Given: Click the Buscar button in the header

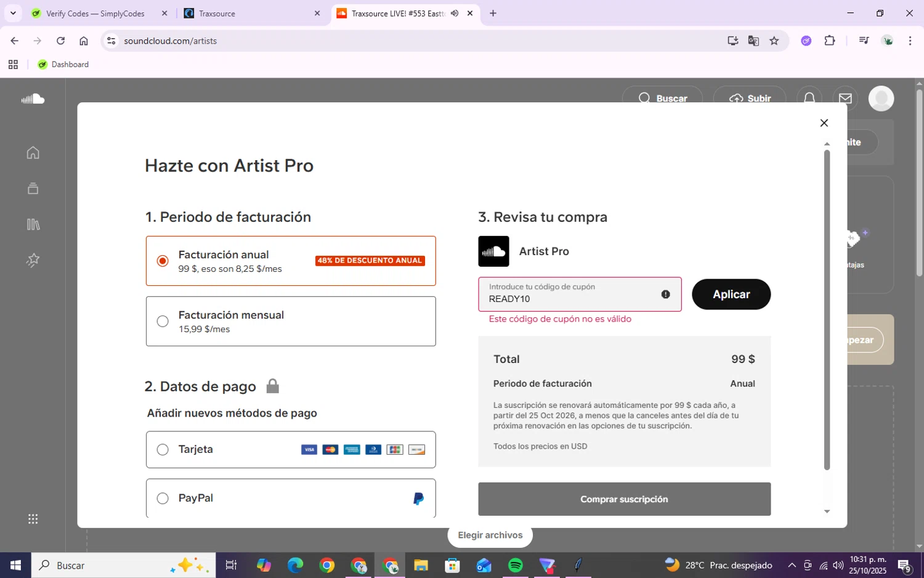Looking at the screenshot, I should (x=662, y=98).
